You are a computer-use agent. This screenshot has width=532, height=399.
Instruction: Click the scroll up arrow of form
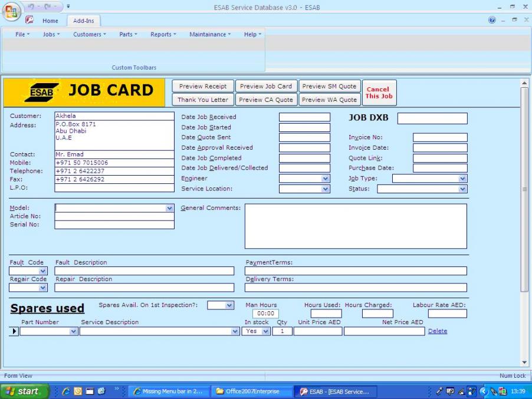click(x=524, y=83)
